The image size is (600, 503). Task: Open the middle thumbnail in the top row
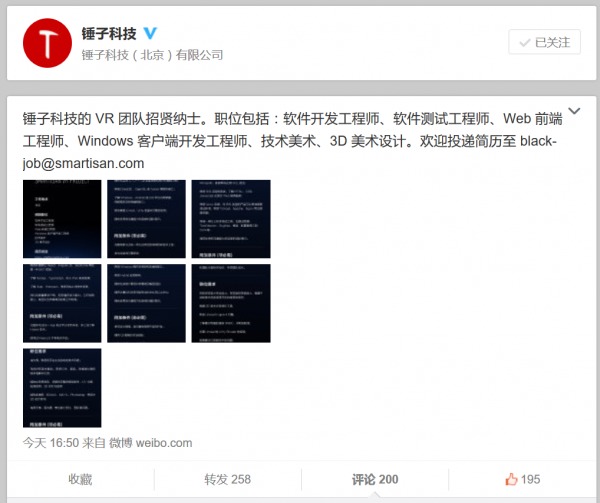coord(146,219)
